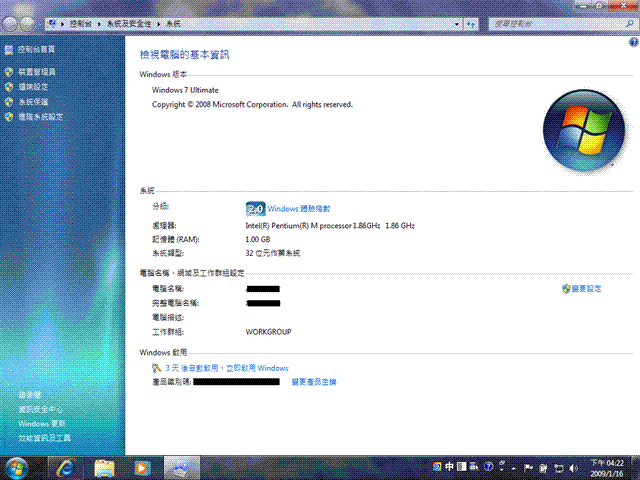Screen dimensions: 640x480
Task: Open 進階系統設定 in the left pane
Action: (x=40, y=117)
